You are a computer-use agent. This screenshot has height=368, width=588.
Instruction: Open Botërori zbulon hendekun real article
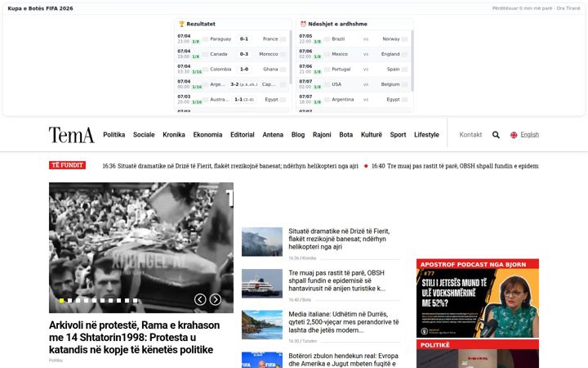pos(343,360)
